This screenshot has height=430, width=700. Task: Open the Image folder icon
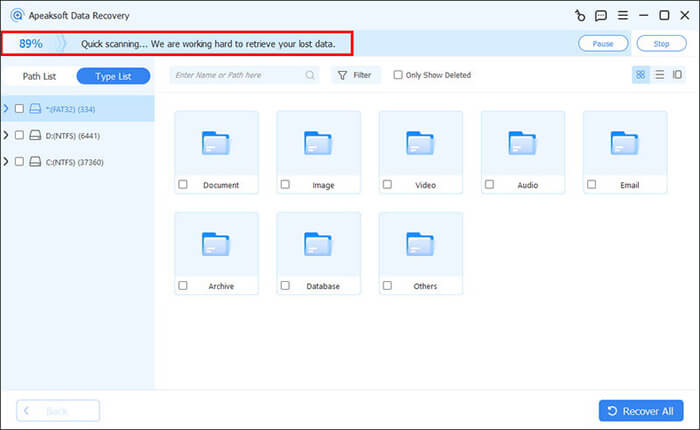(x=318, y=143)
